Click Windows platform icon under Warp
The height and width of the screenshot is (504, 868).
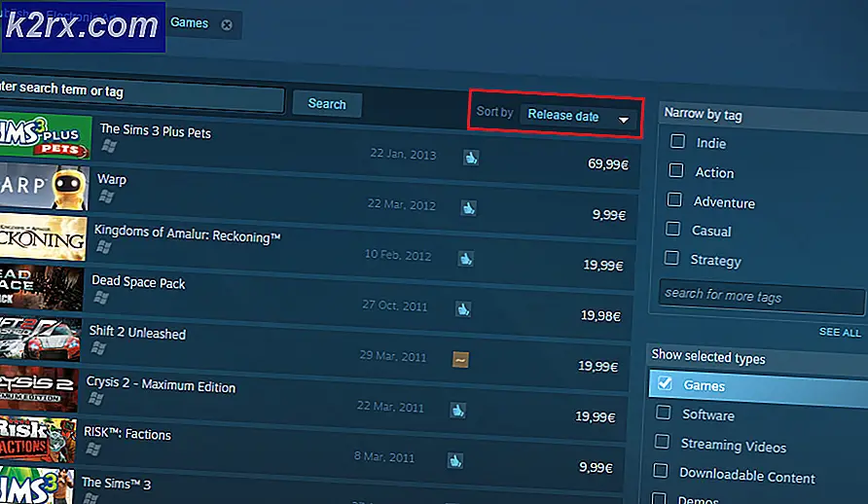point(106,196)
